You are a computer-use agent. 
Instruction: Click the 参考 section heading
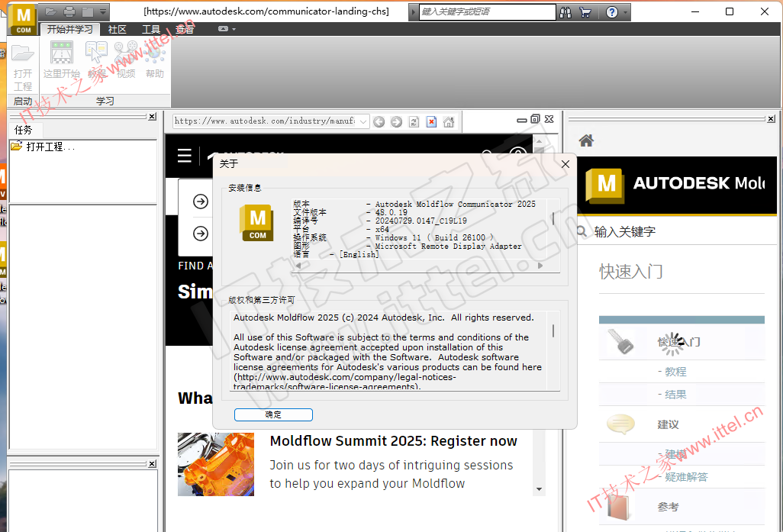pyautogui.click(x=669, y=507)
